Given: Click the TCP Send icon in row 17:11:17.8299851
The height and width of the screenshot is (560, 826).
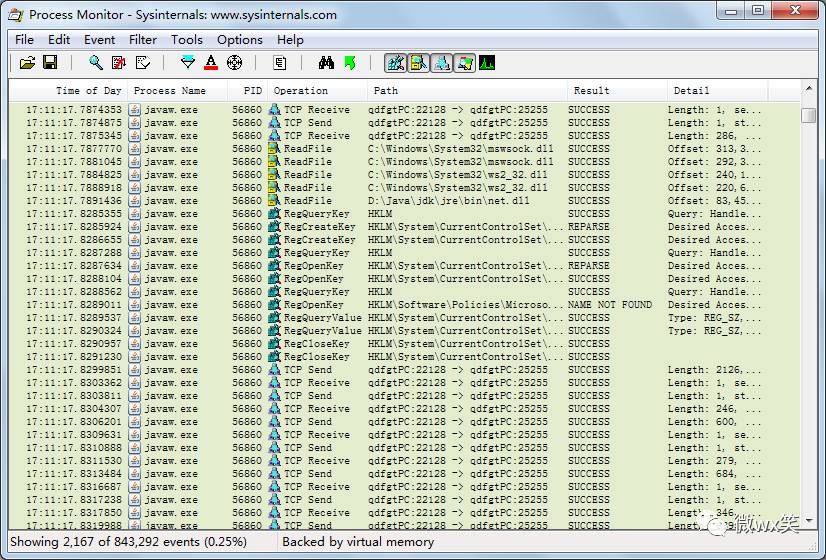Looking at the screenshot, I should (x=274, y=370).
